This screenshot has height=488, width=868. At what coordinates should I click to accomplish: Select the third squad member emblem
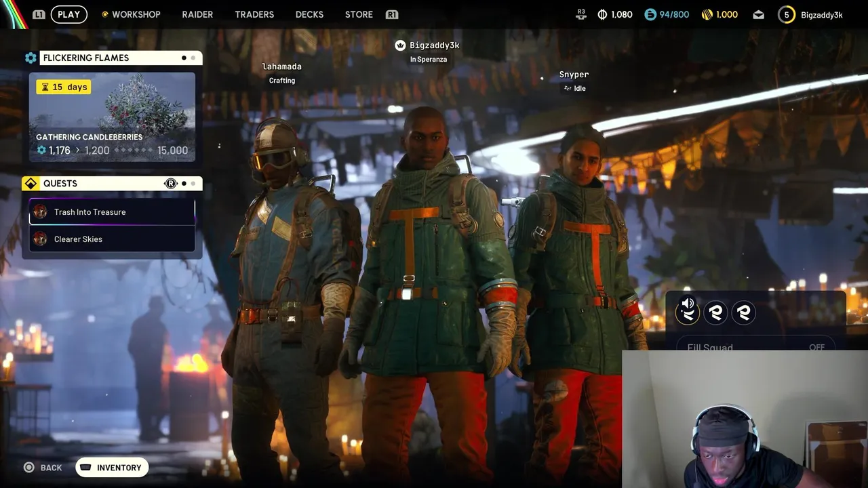point(743,312)
